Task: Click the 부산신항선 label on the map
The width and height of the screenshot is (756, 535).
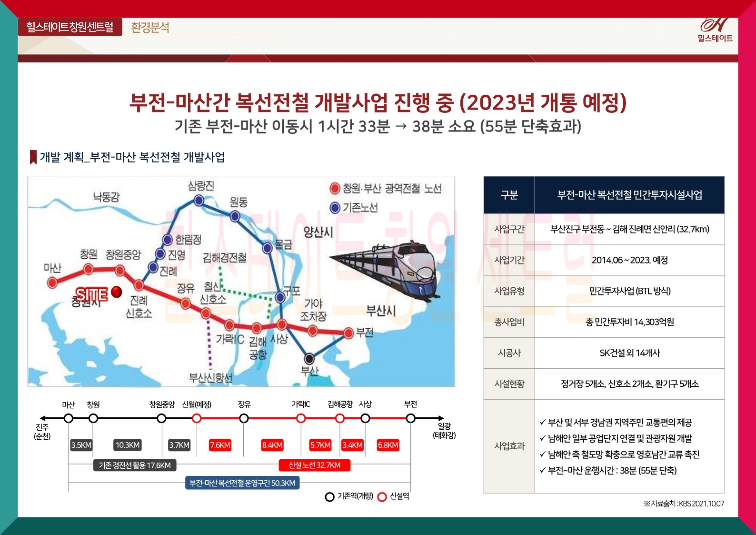Action: point(211,378)
